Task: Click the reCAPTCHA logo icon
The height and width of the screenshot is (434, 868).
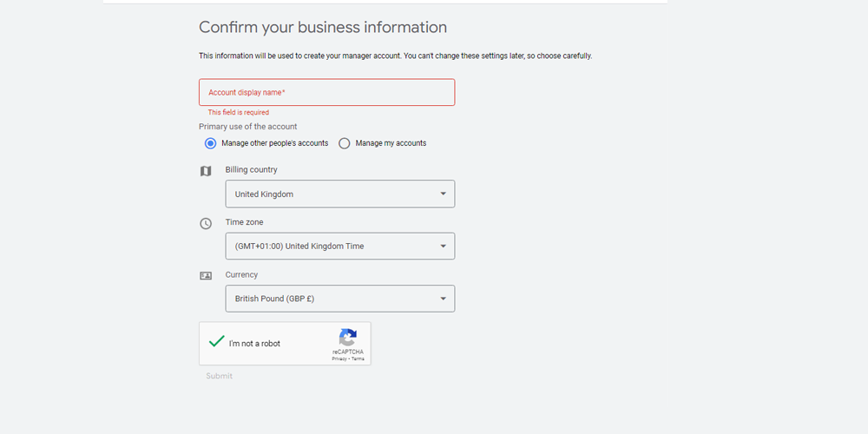Action: tap(348, 337)
